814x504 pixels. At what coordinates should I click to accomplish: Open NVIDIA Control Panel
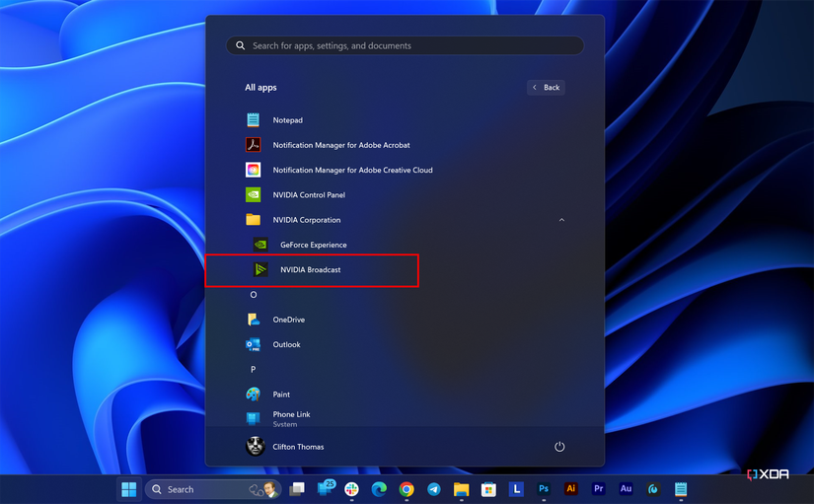pyautogui.click(x=309, y=195)
